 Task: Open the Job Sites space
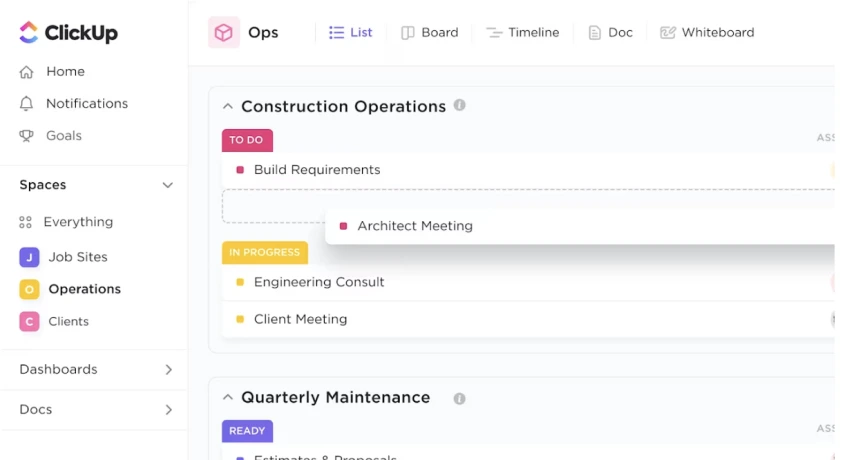click(77, 257)
